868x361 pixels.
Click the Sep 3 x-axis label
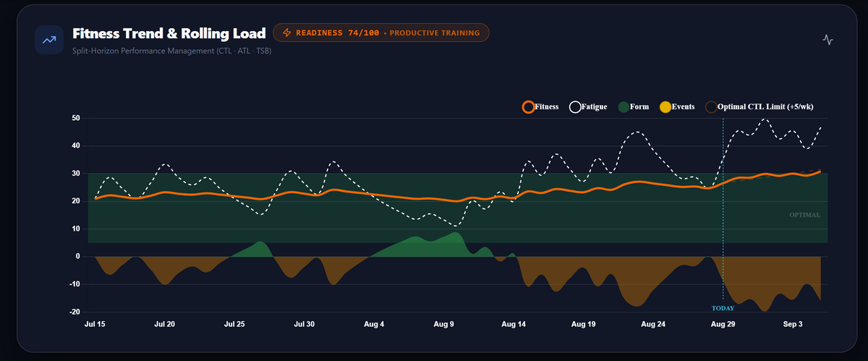(x=793, y=324)
